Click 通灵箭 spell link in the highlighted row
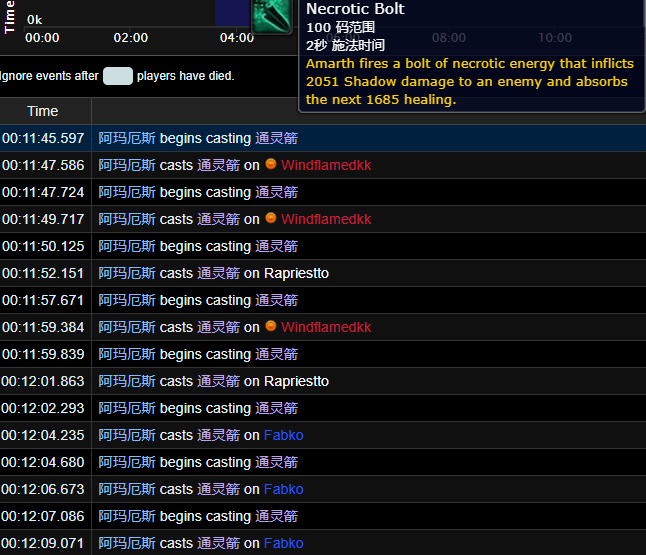The height and width of the screenshot is (555, 646). tap(276, 138)
